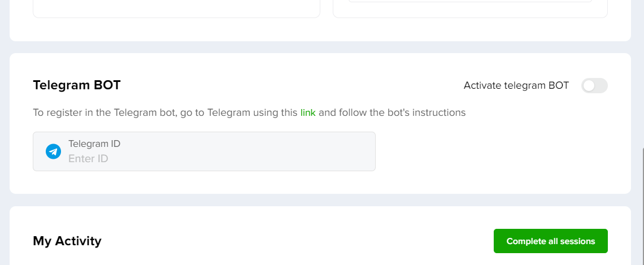Open the green link to Telegram
This screenshot has width=644, height=265.
[x=308, y=112]
